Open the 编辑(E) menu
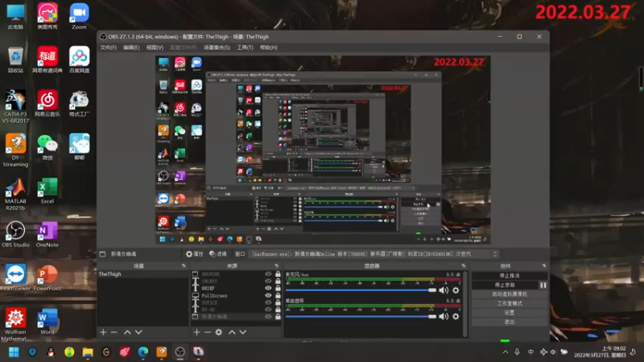 (x=131, y=47)
